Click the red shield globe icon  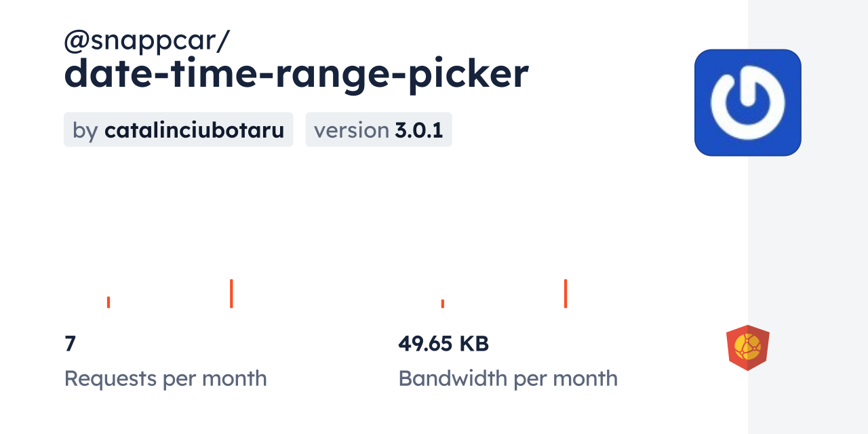[x=747, y=347]
